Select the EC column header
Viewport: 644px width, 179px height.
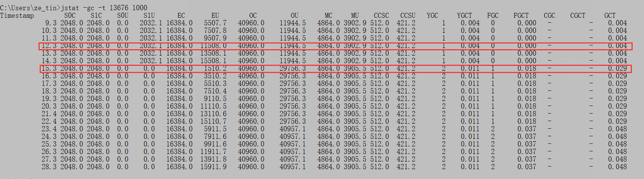pos(181,16)
